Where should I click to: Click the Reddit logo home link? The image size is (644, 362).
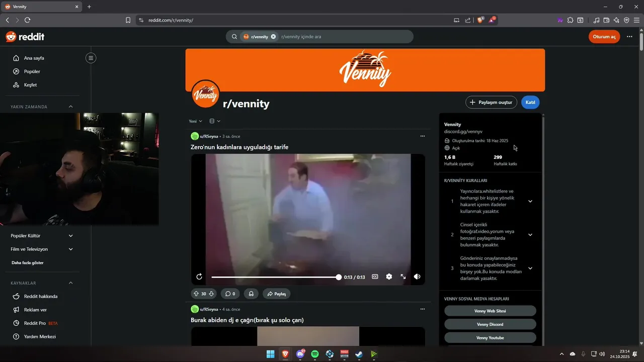(25, 37)
